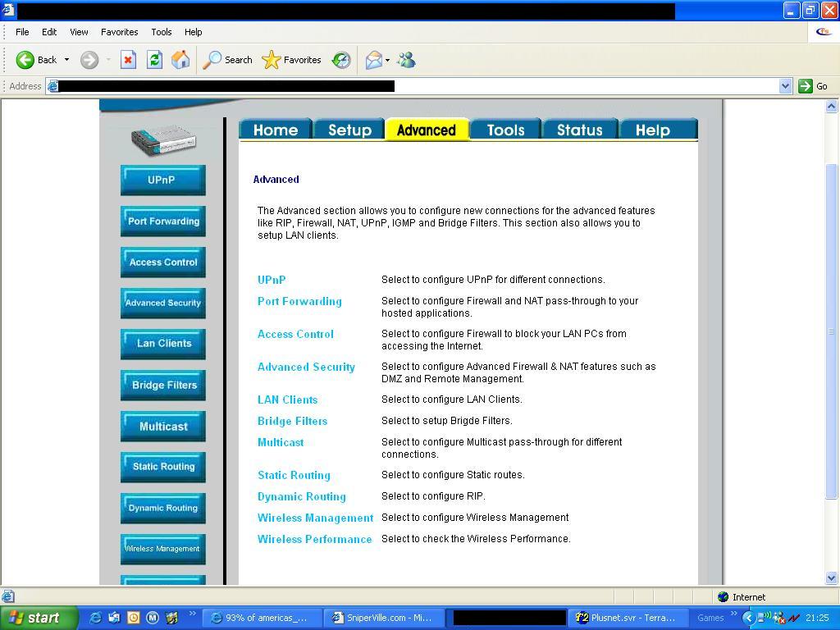The height and width of the screenshot is (630, 840).
Task: Click the Multicast sidebar button
Action: pyautogui.click(x=163, y=427)
